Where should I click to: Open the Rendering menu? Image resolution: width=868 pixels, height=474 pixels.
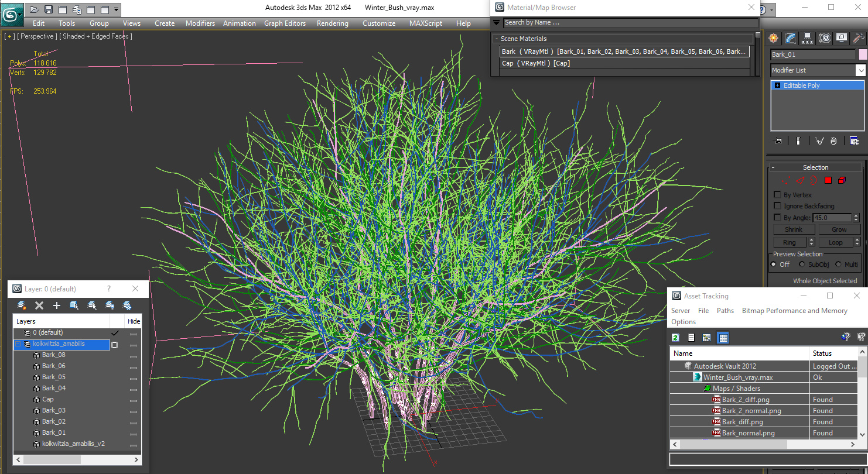pos(333,23)
